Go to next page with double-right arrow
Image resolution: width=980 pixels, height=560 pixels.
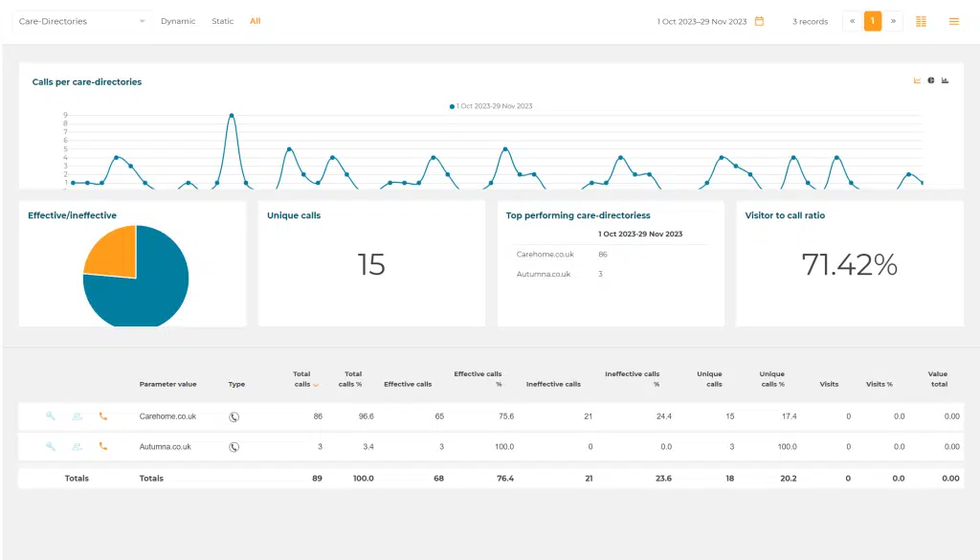pos(893,21)
